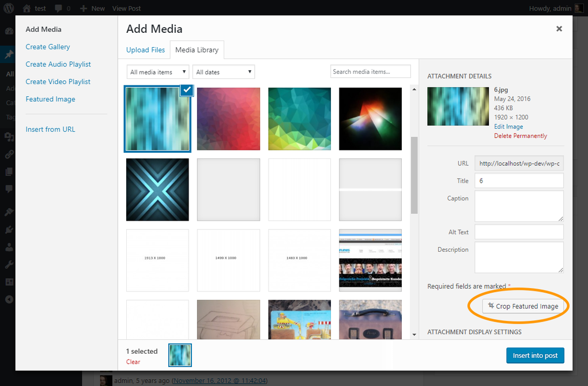Open the Edit Image link
The image size is (588, 386).
click(508, 126)
